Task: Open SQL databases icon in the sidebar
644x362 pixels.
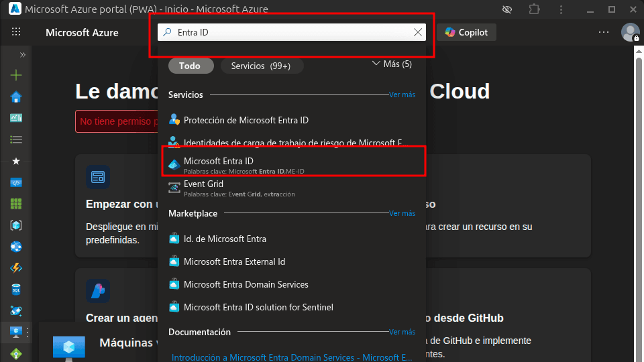Action: [16, 290]
